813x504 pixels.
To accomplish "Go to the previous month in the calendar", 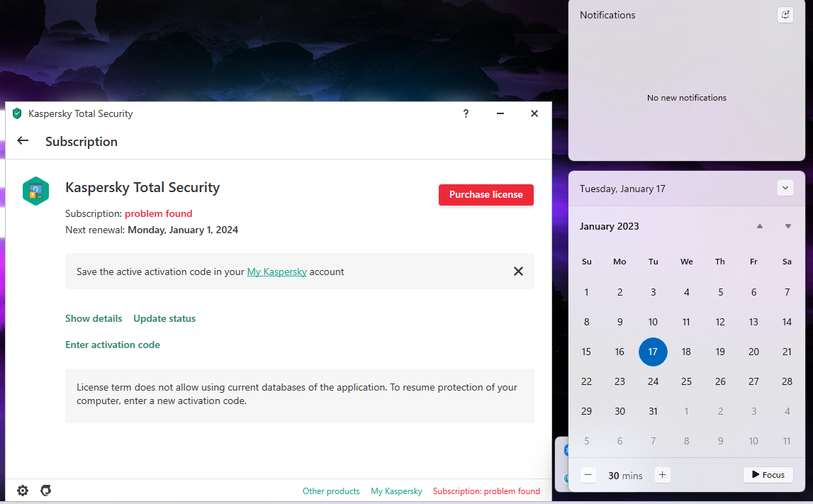I will pyautogui.click(x=760, y=226).
